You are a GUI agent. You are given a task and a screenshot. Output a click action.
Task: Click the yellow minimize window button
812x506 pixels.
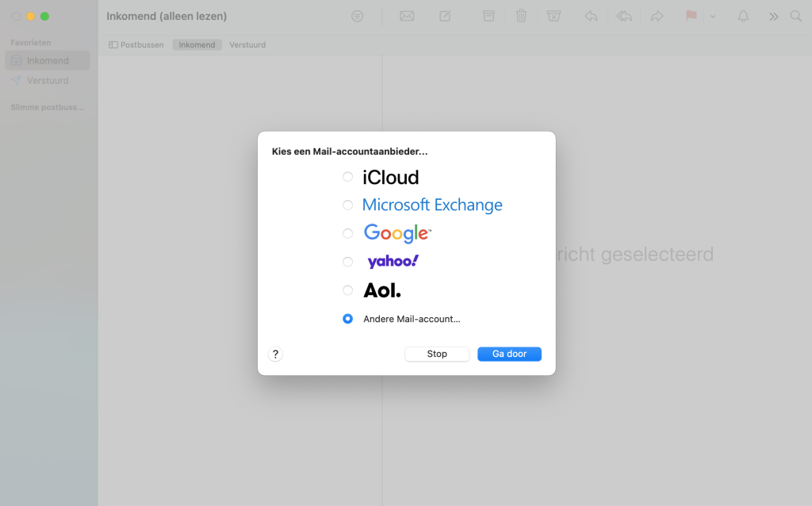31,17
